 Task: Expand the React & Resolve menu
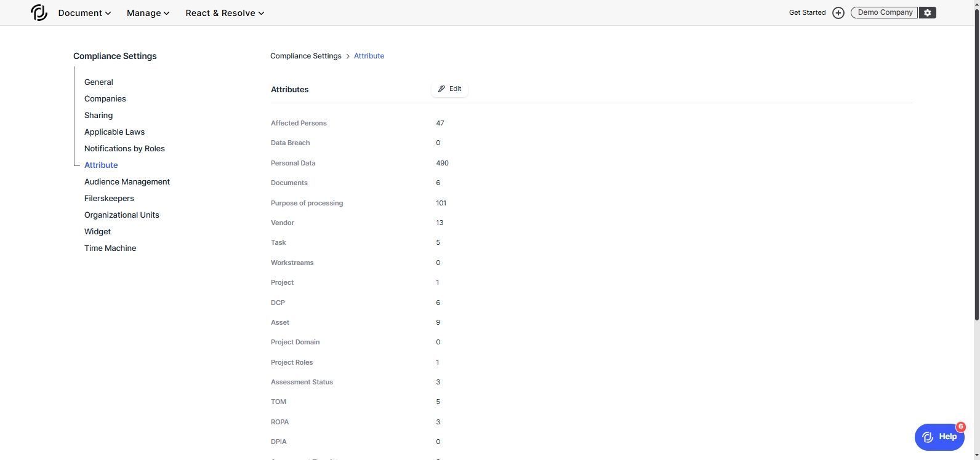225,13
